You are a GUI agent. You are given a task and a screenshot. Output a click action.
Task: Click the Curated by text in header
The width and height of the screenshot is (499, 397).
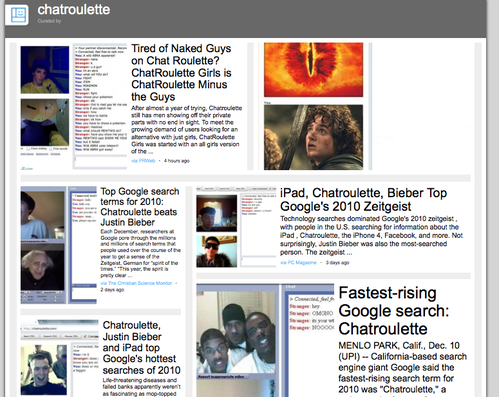[x=49, y=21]
